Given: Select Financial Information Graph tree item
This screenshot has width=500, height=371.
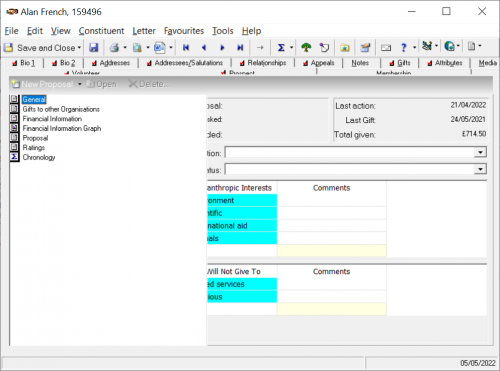Looking at the screenshot, I should (62, 128).
